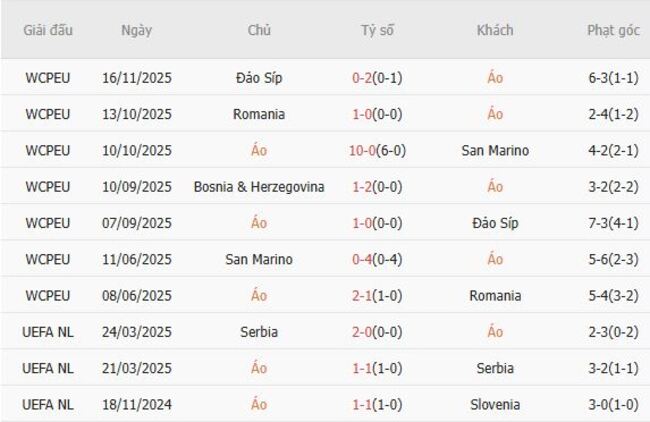The height and width of the screenshot is (422, 650).
Task: Click the corner result 7-3(4-1)
Action: point(613,223)
